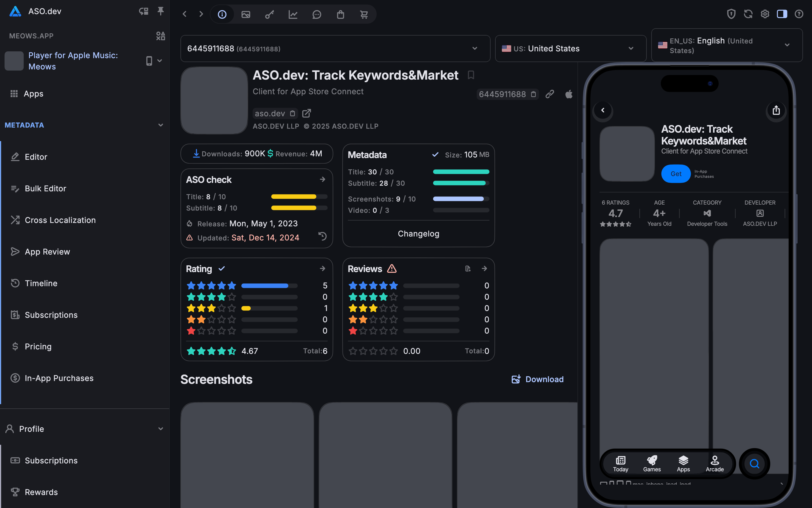Select Player for Apple Music: Meows app
The height and width of the screenshot is (508, 812).
pyautogui.click(x=73, y=61)
